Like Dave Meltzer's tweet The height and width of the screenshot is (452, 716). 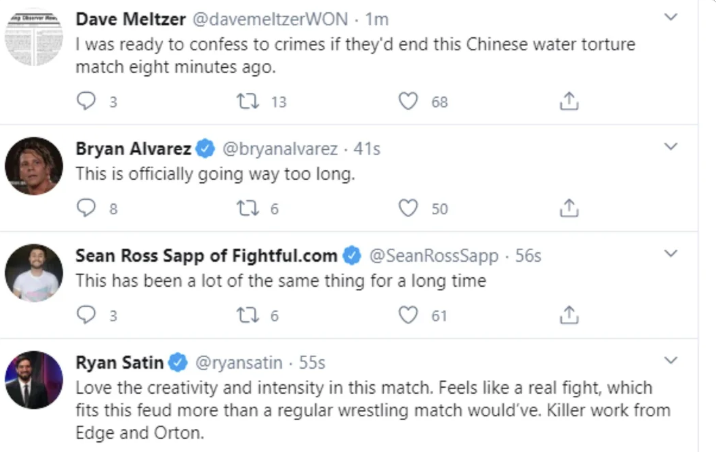pyautogui.click(x=408, y=101)
